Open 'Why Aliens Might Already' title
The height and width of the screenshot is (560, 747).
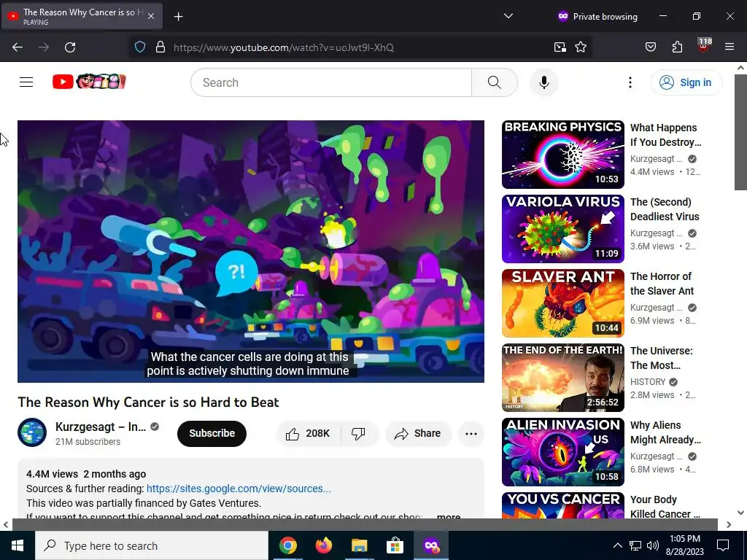[x=665, y=432]
